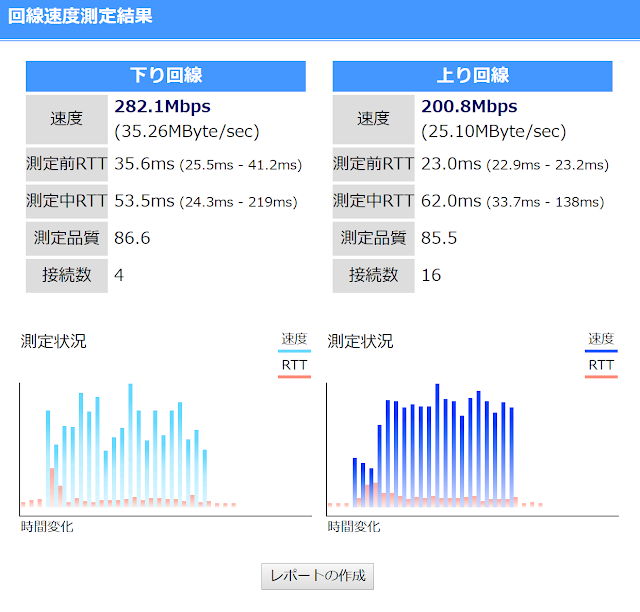Click the 接続数 label in upload table
This screenshot has width=640, height=612.
373,275
